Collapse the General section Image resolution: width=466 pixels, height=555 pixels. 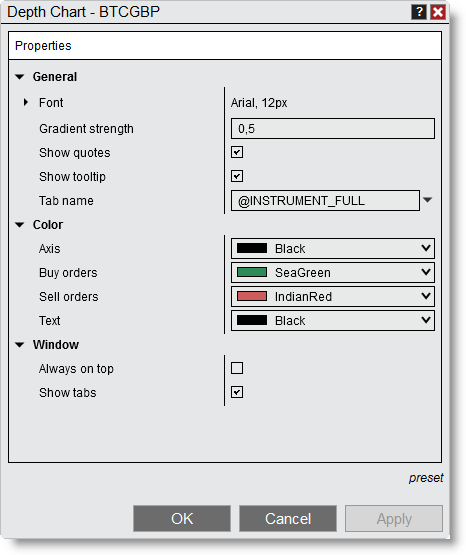(x=20, y=77)
